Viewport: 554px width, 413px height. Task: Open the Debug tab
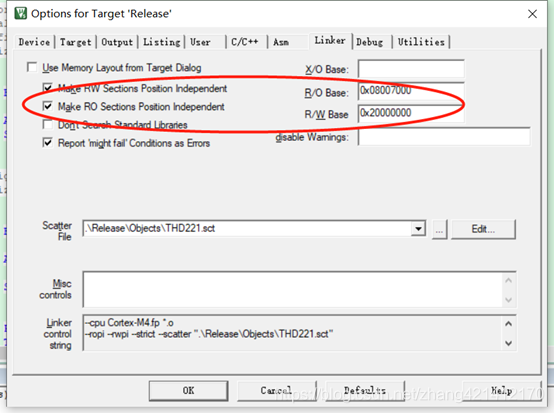point(370,42)
